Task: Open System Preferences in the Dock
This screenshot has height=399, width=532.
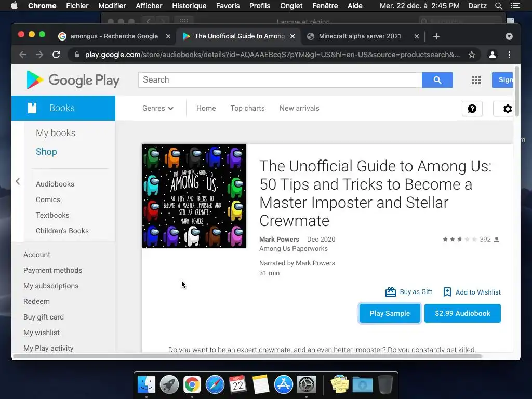Action: pos(307,385)
